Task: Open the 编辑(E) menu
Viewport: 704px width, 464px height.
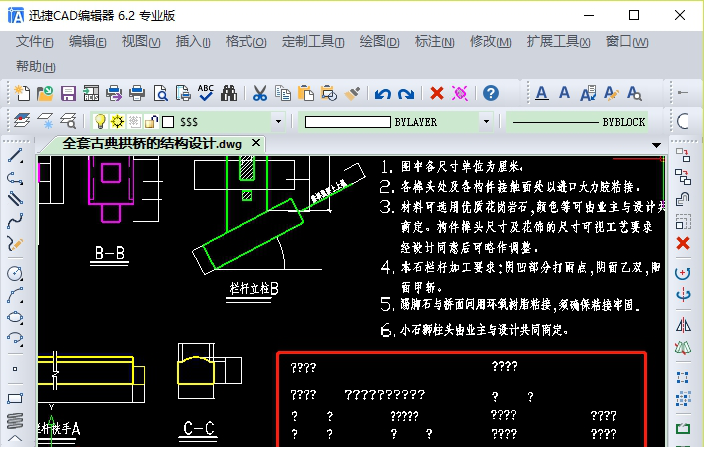Action: tap(88, 42)
